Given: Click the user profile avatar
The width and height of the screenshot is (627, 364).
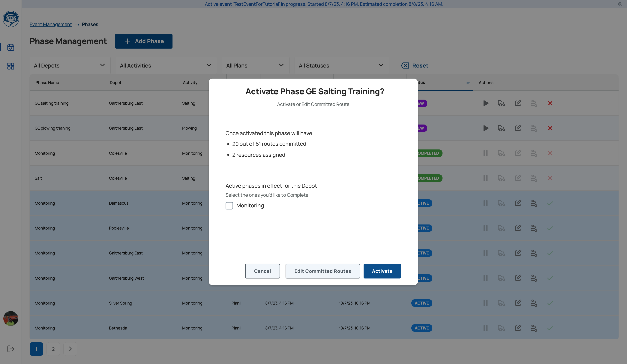Looking at the screenshot, I should [11, 318].
